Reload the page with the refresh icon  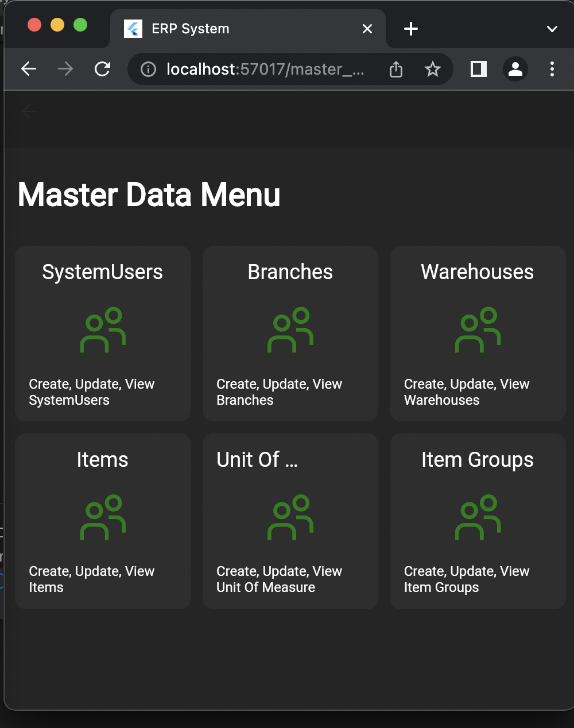pos(102,69)
